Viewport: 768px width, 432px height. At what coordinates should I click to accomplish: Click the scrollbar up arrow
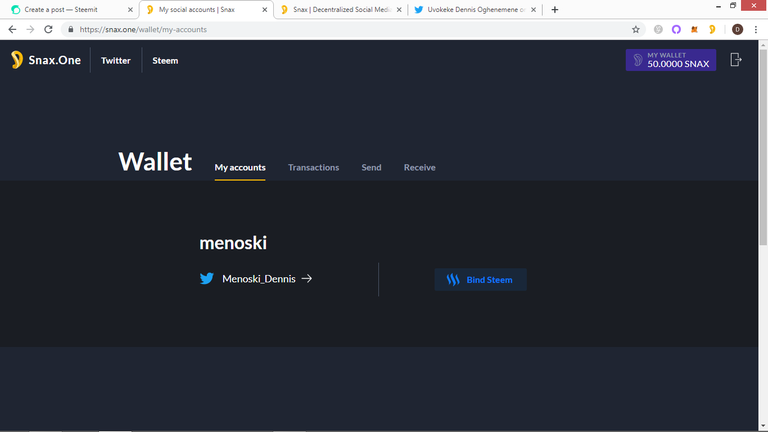[763, 45]
